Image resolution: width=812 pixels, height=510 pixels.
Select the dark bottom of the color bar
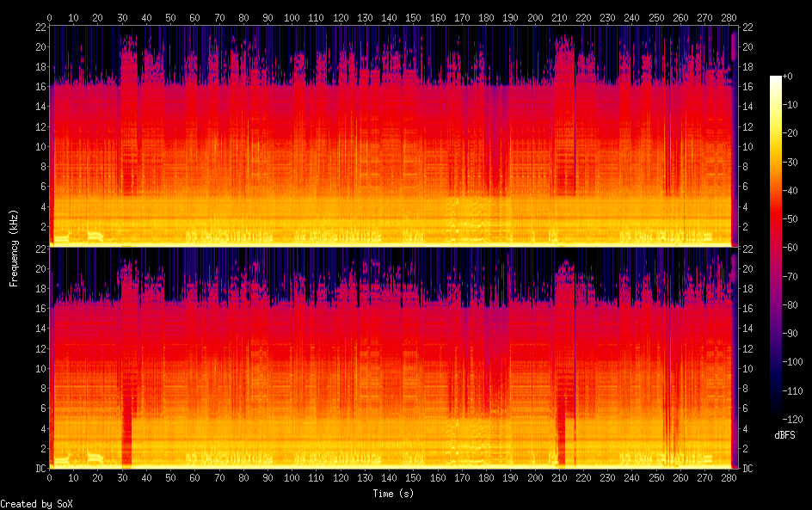click(x=776, y=417)
